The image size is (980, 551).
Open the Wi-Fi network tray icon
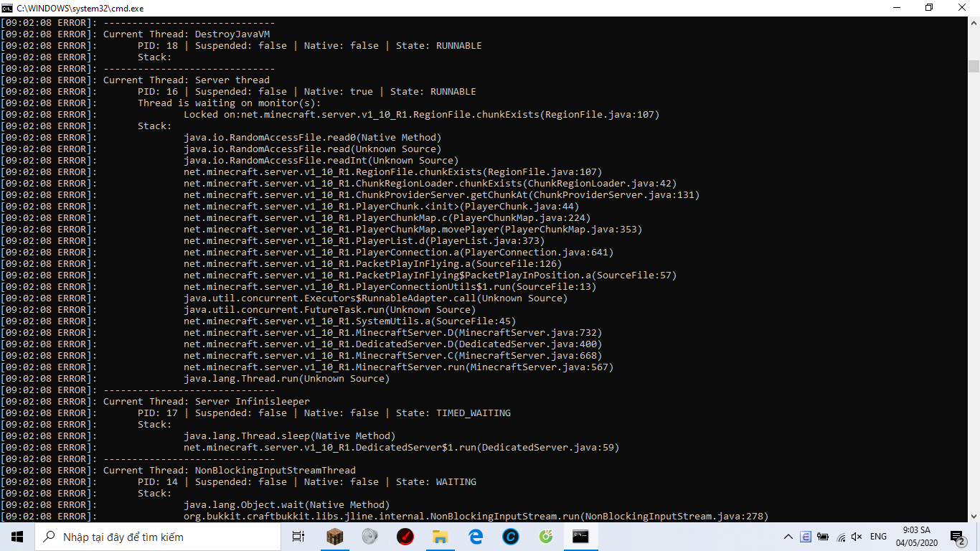tap(840, 537)
